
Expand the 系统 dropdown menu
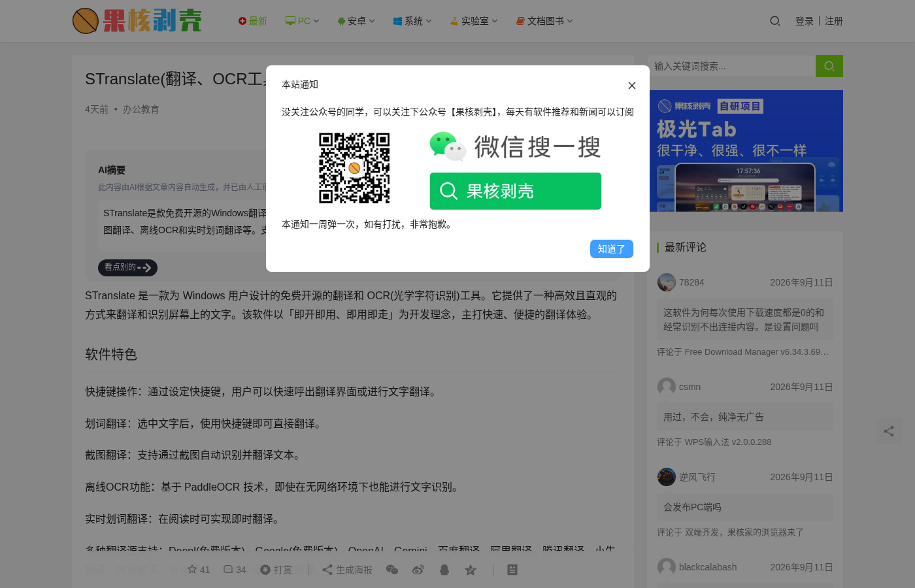click(412, 21)
